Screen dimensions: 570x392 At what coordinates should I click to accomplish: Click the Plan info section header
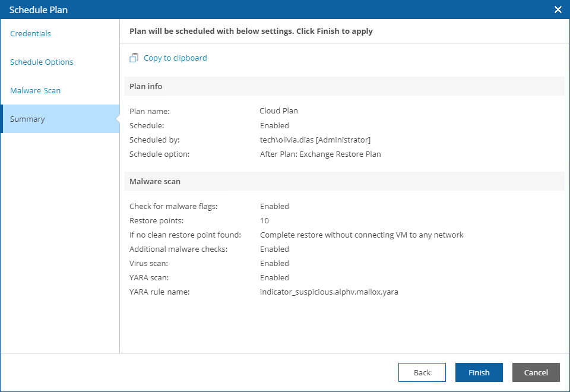(x=145, y=86)
